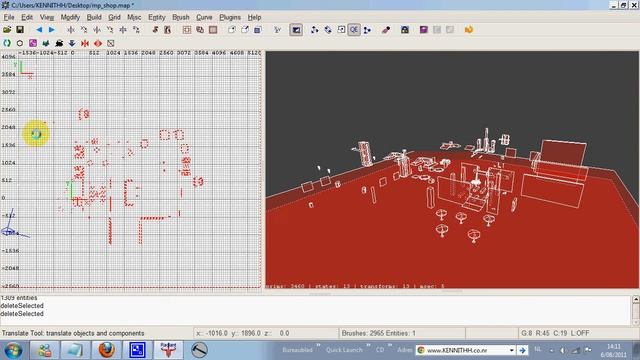
Task: Toggle the highlighted QE Resize tool
Action: click(x=354, y=30)
